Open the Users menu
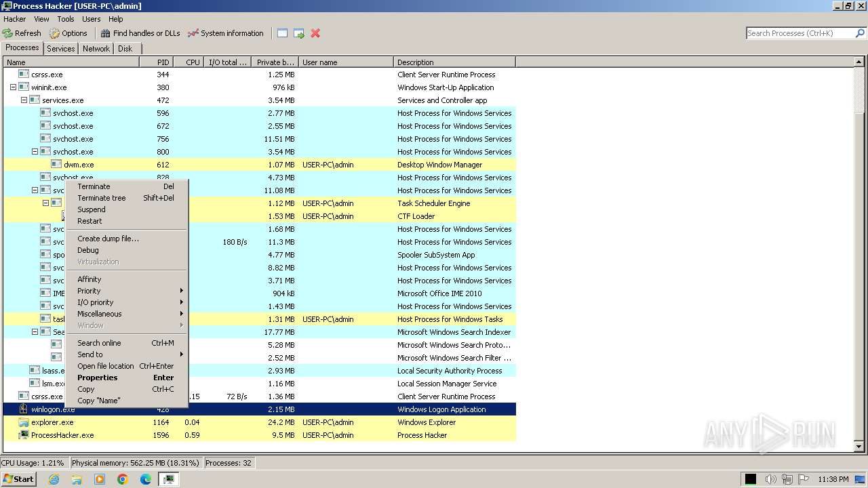Viewport: 868px width, 488px height. click(x=91, y=19)
